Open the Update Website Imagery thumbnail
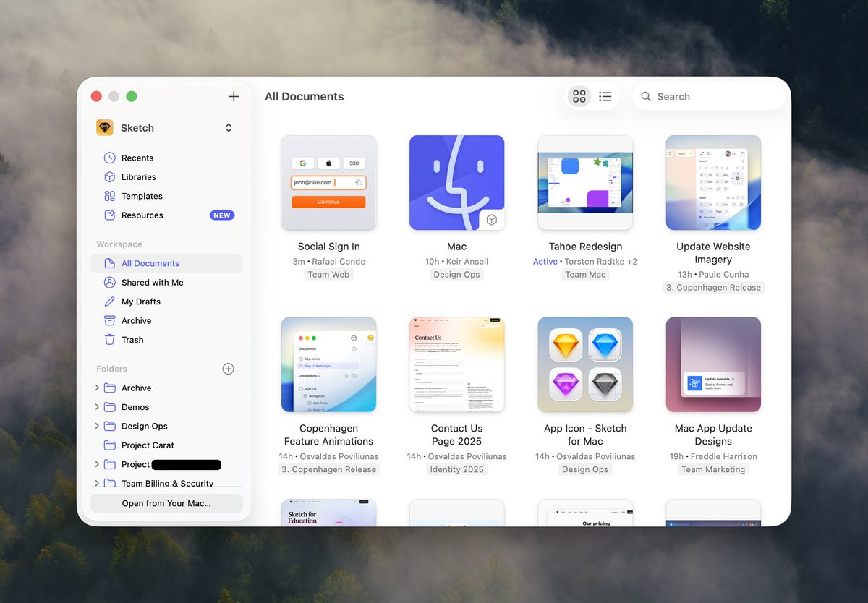 point(713,183)
